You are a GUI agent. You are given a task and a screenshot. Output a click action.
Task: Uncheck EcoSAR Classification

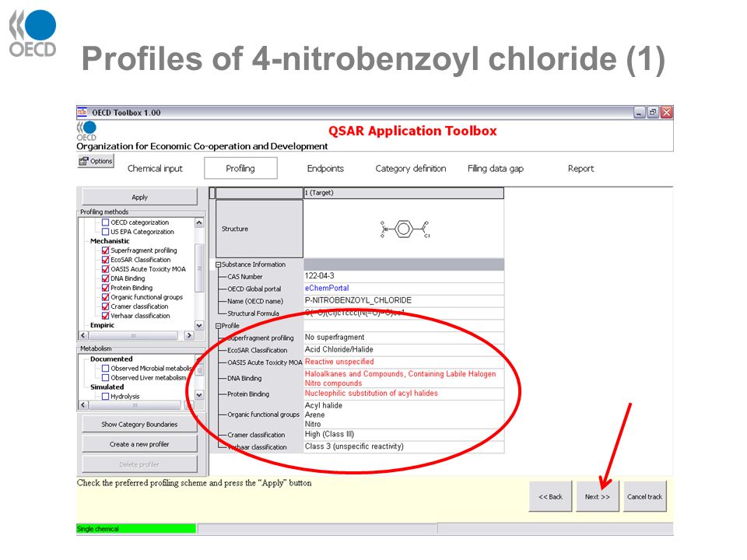105,260
